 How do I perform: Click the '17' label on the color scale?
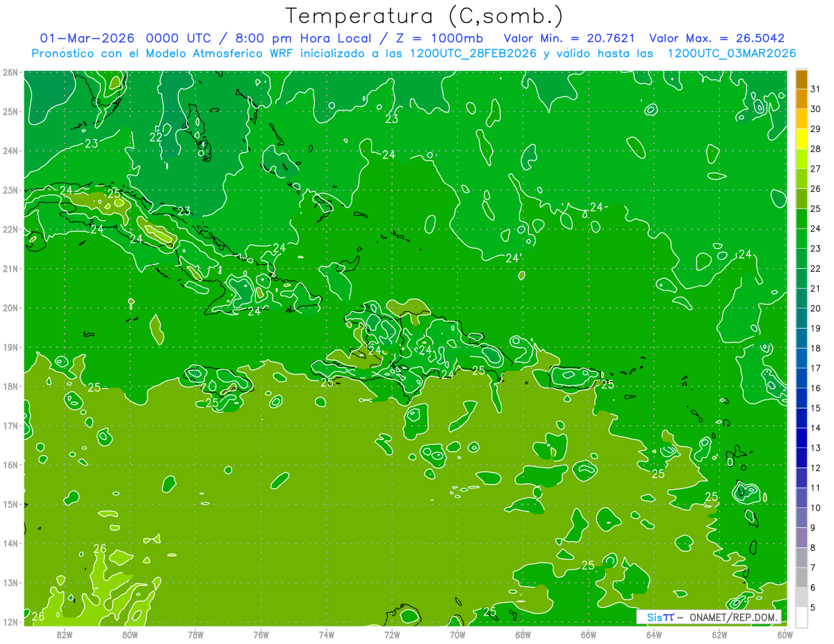815,368
